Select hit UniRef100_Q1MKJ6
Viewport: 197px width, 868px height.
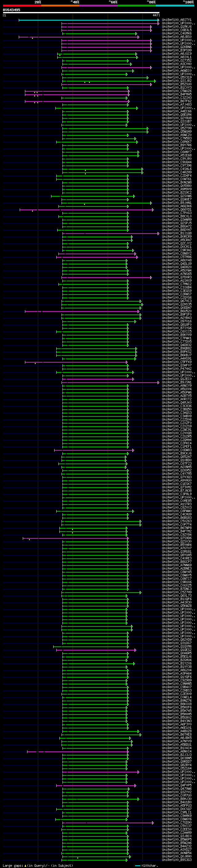177,27
